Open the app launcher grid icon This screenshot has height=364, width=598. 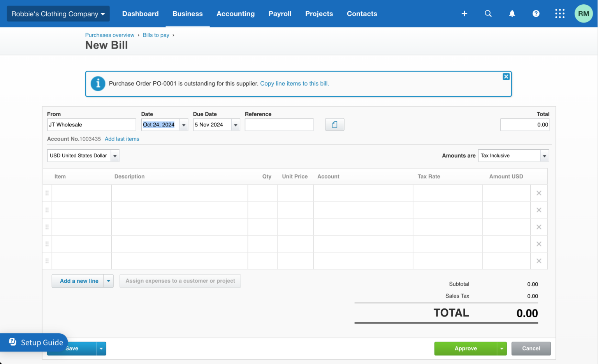(x=559, y=13)
